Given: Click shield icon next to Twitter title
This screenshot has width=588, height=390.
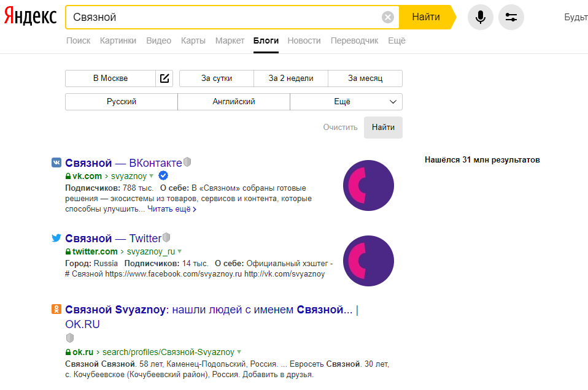Looking at the screenshot, I should 166,237.
